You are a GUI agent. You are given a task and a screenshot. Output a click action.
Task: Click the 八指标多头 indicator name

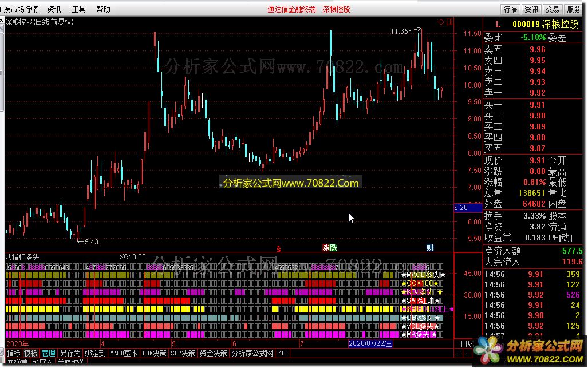pyautogui.click(x=22, y=257)
